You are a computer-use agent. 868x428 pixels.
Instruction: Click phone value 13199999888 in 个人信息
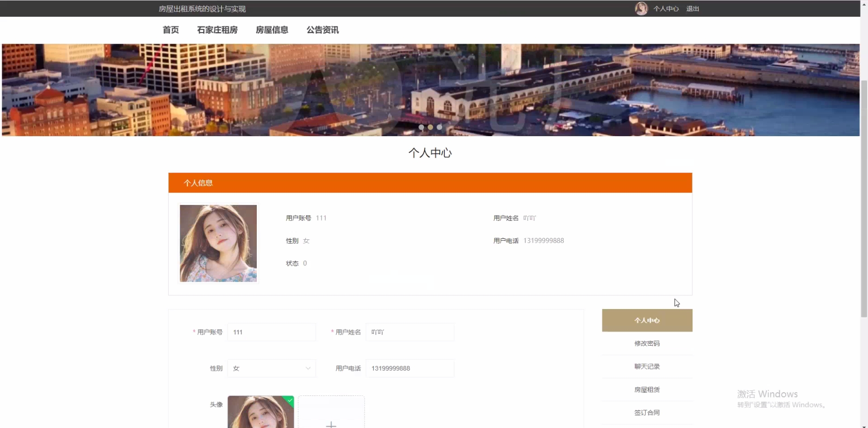[x=543, y=241]
